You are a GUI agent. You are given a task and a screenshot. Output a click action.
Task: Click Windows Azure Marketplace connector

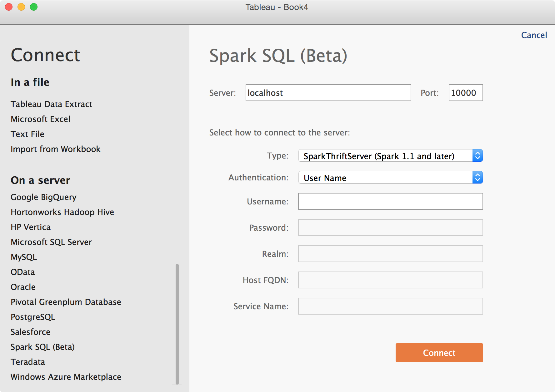(x=66, y=377)
